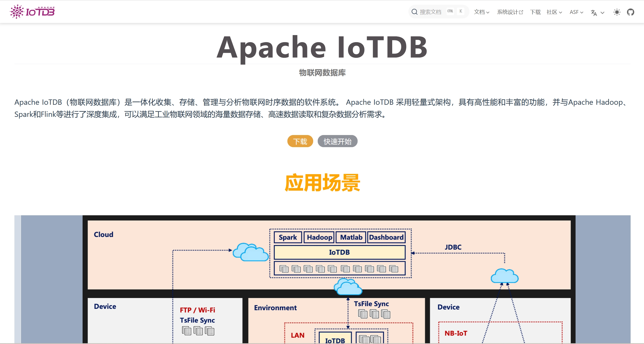Screen dimensions: 644x344
Task: Expand the ASF dropdown menu
Action: 576,12
